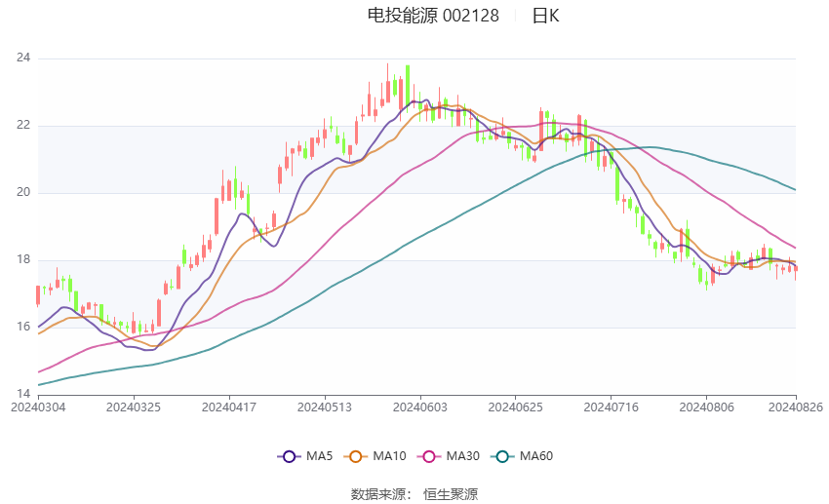The width and height of the screenshot is (829, 504).
Task: Click the 日K label in the title
Action: point(545,16)
